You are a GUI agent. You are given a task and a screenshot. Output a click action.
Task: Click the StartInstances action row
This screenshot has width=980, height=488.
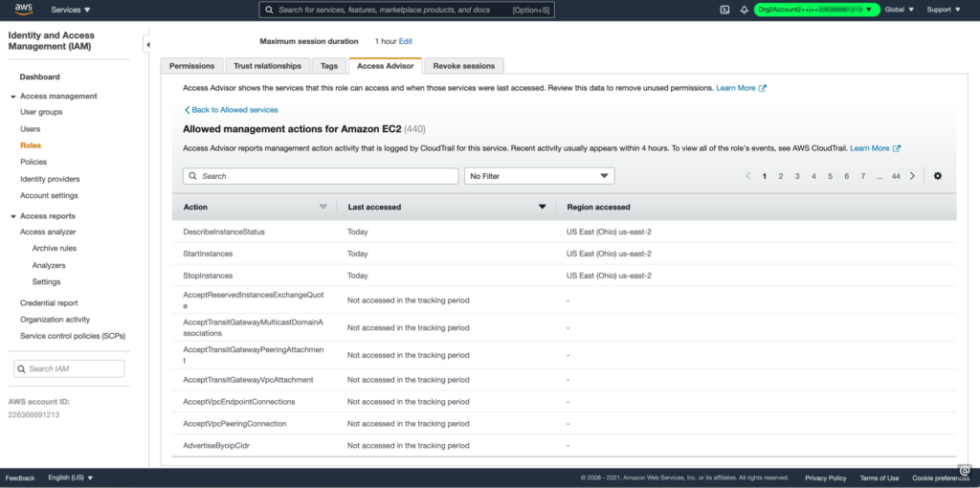point(564,254)
